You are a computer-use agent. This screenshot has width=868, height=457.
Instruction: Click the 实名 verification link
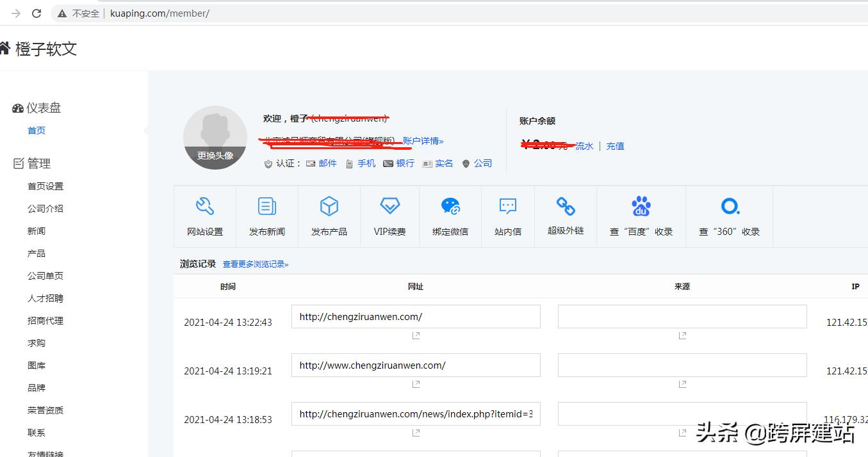coord(444,163)
